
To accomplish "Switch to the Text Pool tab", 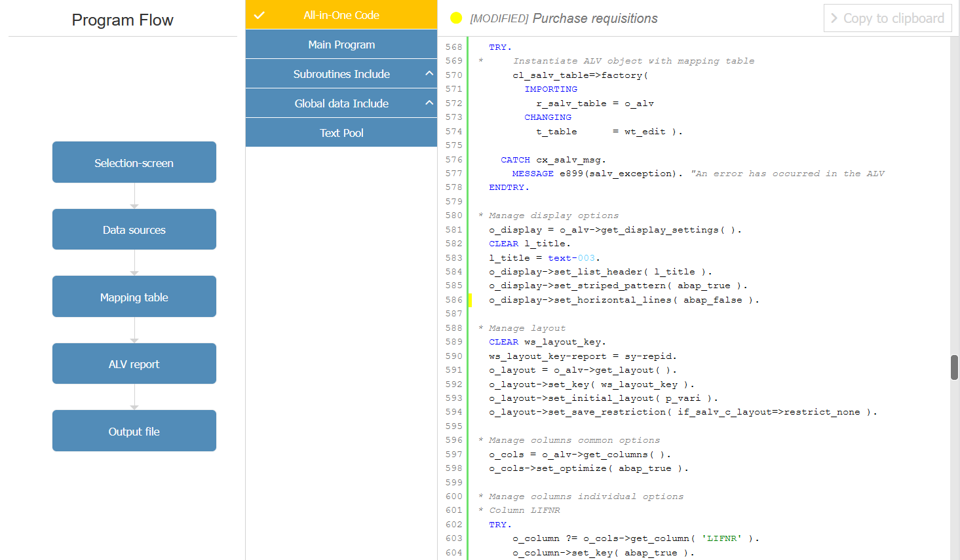I will pyautogui.click(x=341, y=132).
